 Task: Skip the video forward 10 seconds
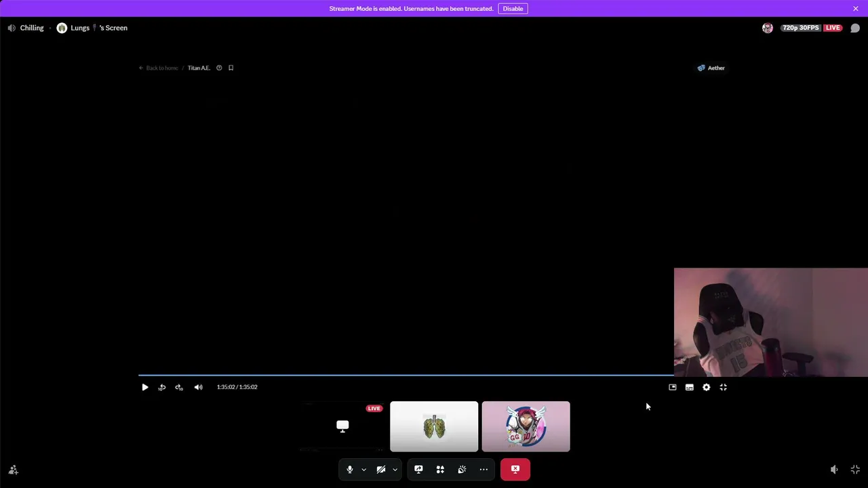[x=179, y=387]
